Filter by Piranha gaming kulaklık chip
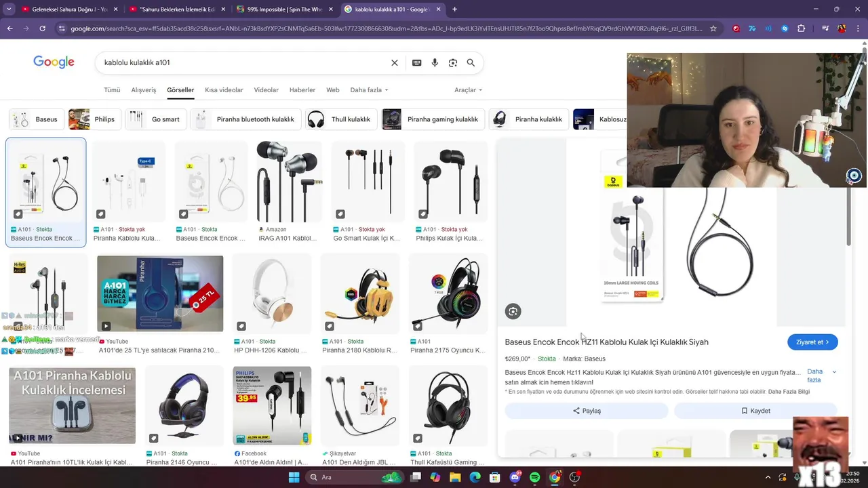This screenshot has width=868, height=488. click(433, 119)
